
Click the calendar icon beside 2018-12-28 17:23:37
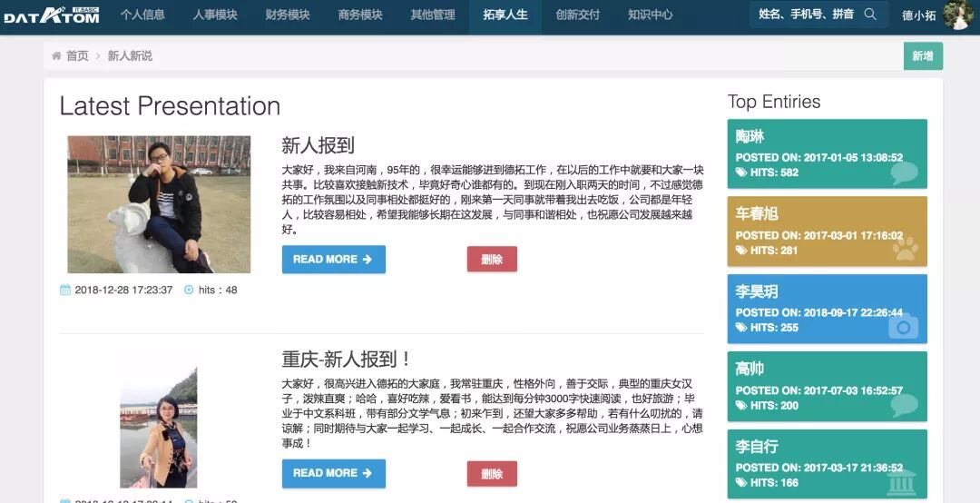65,290
